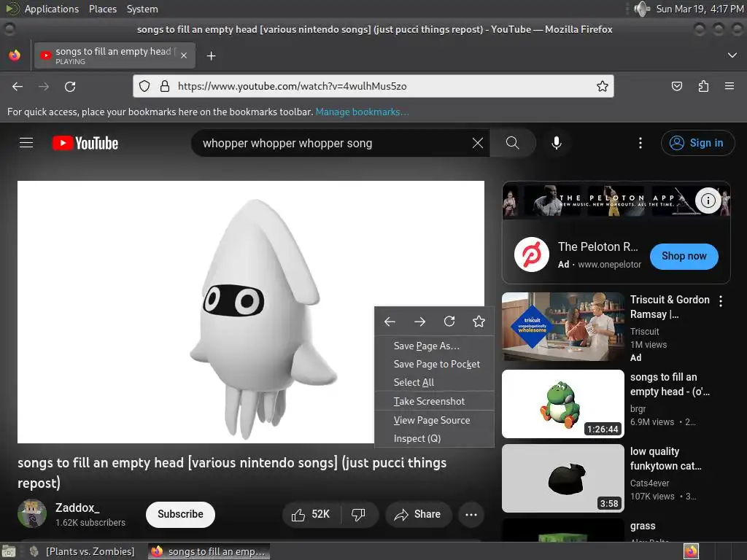Image resolution: width=747 pixels, height=560 pixels.
Task: Go to YouTube home via logo
Action: (85, 143)
